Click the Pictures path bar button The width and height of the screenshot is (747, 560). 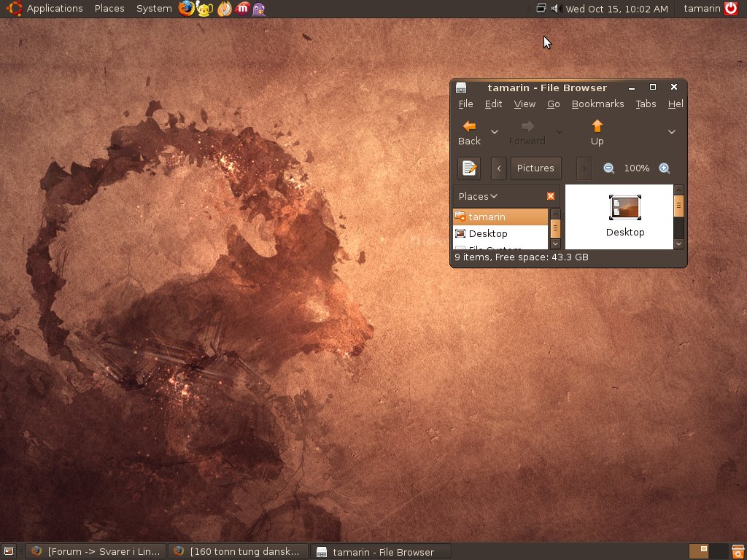(535, 168)
